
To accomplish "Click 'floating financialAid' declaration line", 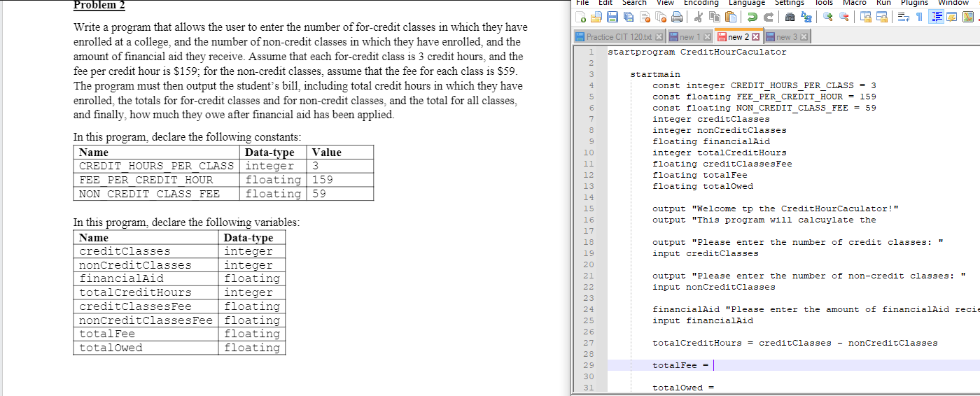I will click(x=711, y=141).
